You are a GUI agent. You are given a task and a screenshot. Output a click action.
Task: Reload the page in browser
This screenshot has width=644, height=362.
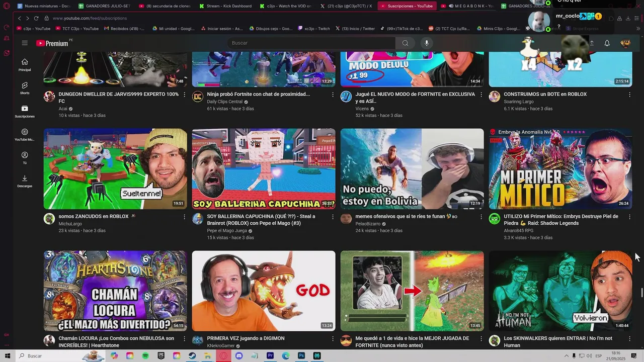pyautogui.click(x=36, y=18)
